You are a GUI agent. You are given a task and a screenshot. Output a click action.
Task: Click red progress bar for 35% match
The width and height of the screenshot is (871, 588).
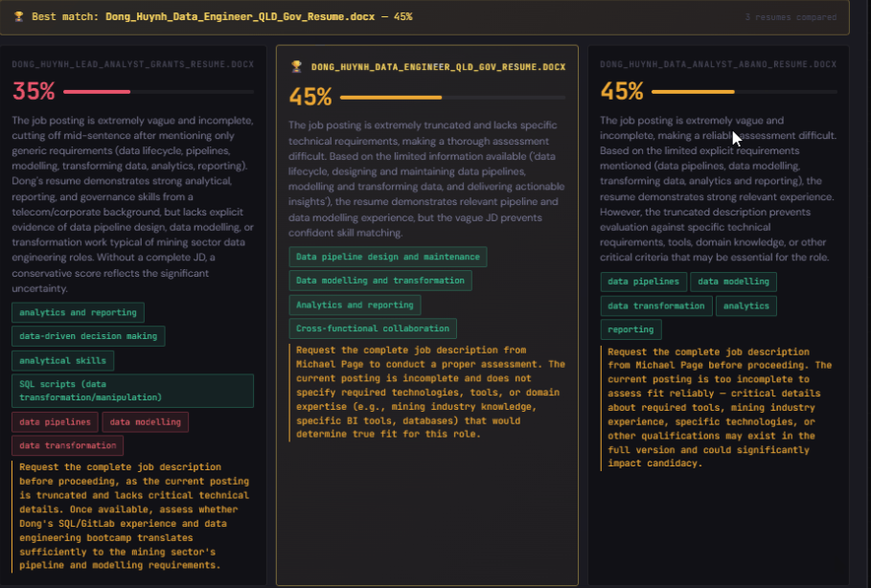pyautogui.click(x=158, y=92)
